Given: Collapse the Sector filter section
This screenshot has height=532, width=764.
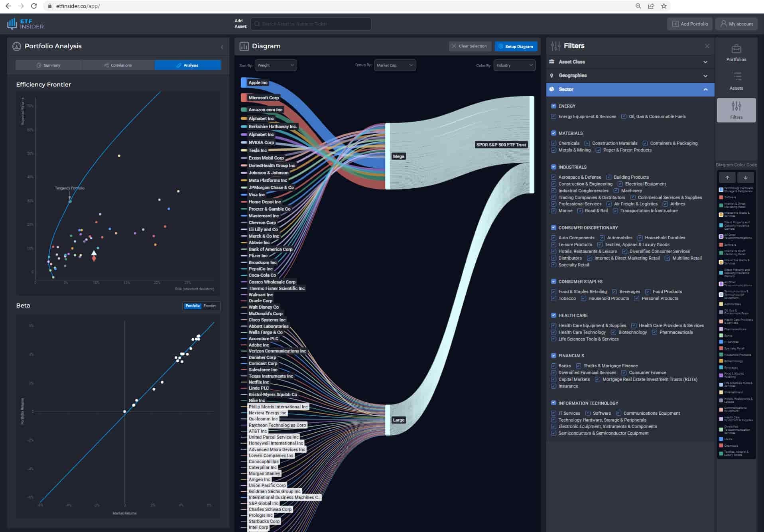Looking at the screenshot, I should [x=705, y=89].
